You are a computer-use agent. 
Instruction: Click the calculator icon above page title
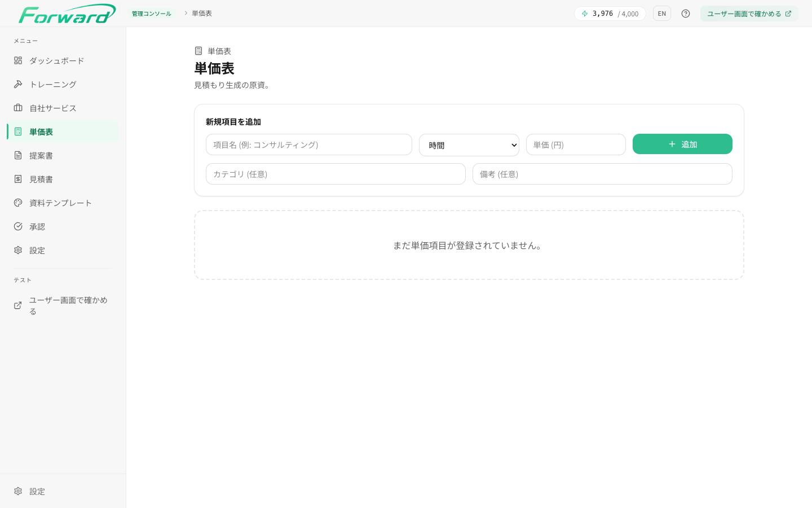click(x=198, y=51)
